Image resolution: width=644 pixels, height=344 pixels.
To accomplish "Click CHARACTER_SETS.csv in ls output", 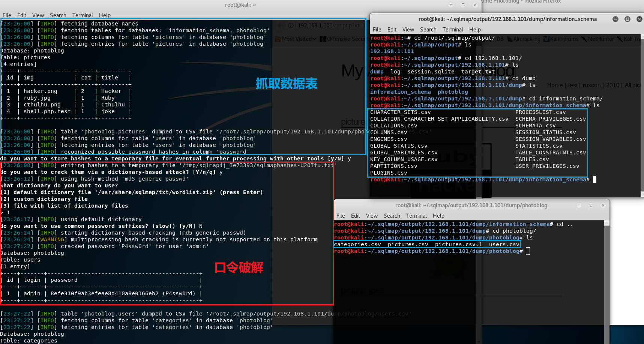I will (x=400, y=112).
